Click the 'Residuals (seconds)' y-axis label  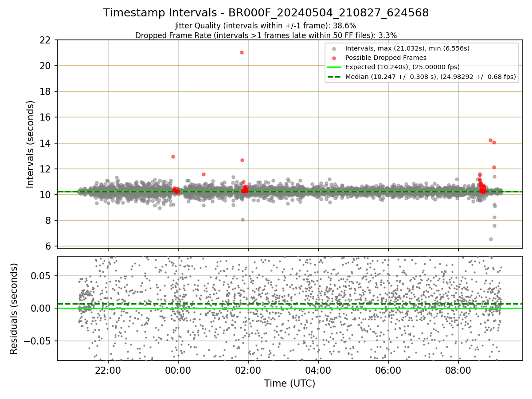point(14,309)
